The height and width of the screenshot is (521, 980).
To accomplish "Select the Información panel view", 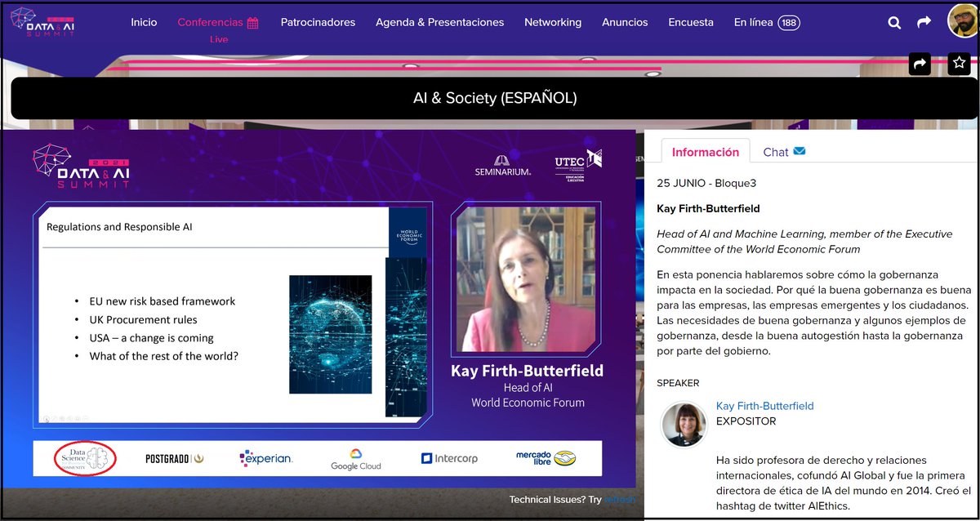I will [705, 152].
